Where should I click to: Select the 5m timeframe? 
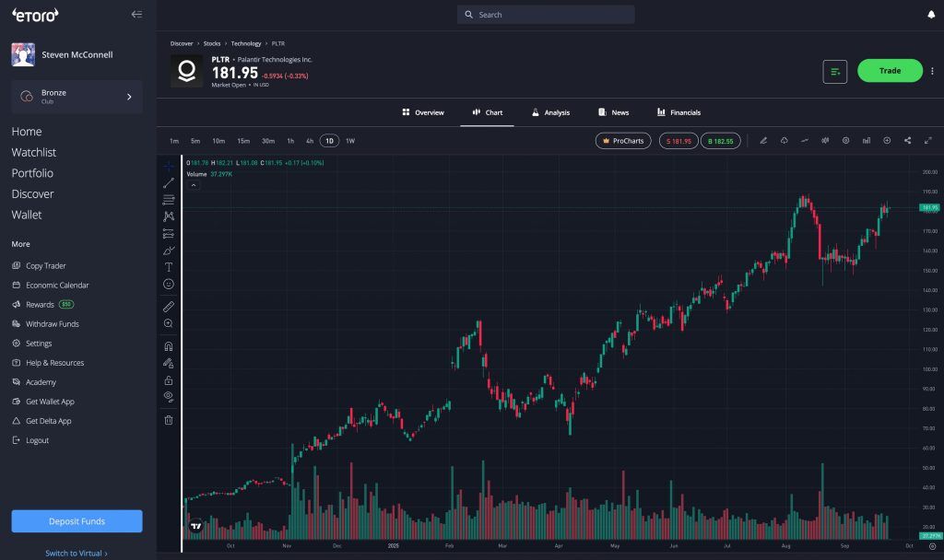(195, 141)
